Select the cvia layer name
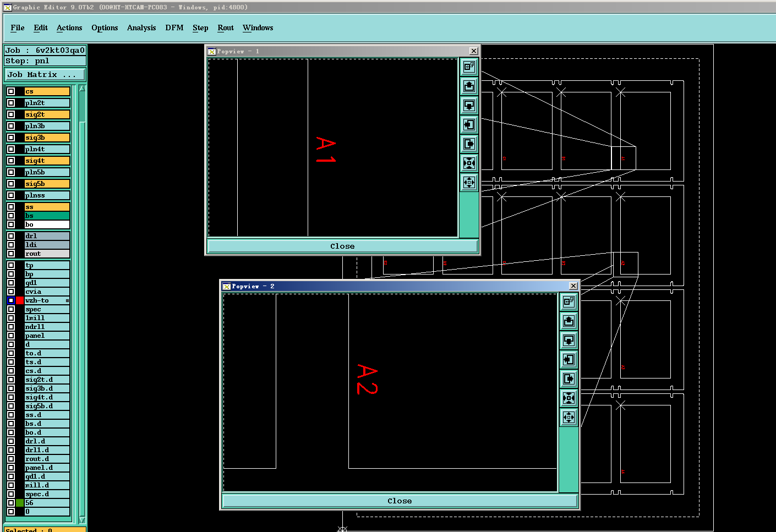 click(47, 292)
